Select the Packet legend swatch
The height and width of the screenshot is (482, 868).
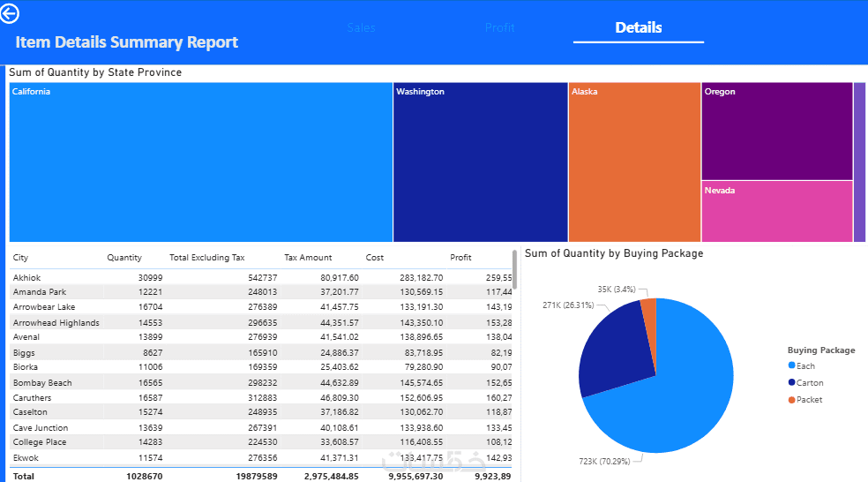click(791, 399)
